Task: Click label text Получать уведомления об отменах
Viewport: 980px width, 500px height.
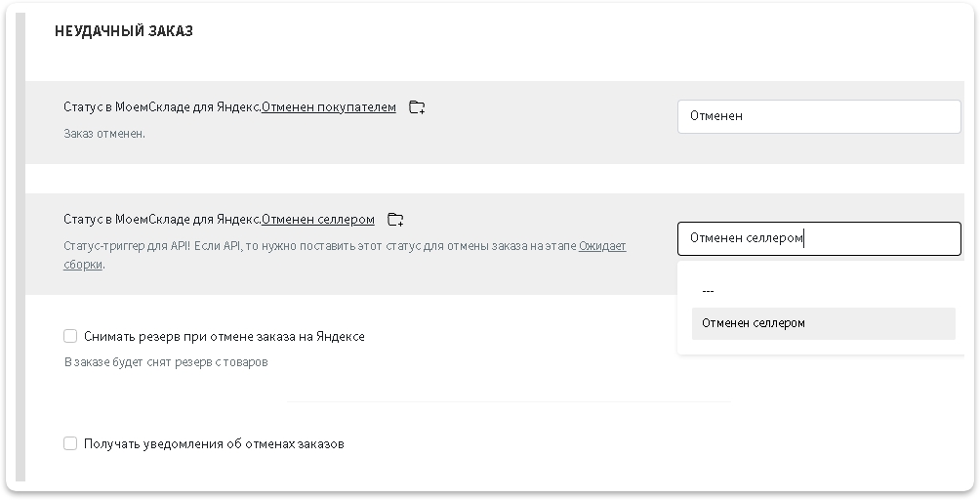Action: pyautogui.click(x=214, y=443)
